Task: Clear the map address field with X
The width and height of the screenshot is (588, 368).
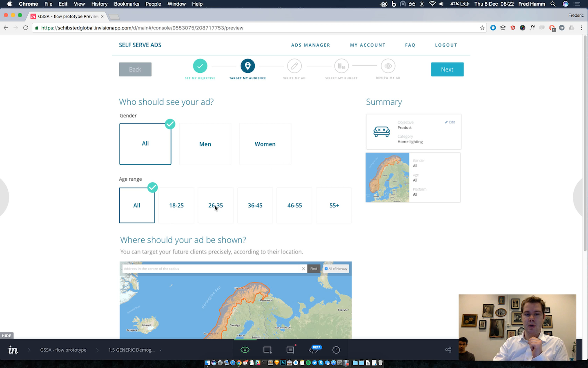Action: click(303, 269)
